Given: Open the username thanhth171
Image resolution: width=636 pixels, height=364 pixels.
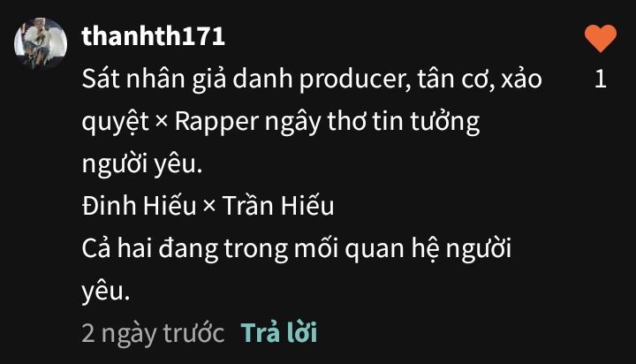Looking at the screenshot, I should click(x=153, y=36).
